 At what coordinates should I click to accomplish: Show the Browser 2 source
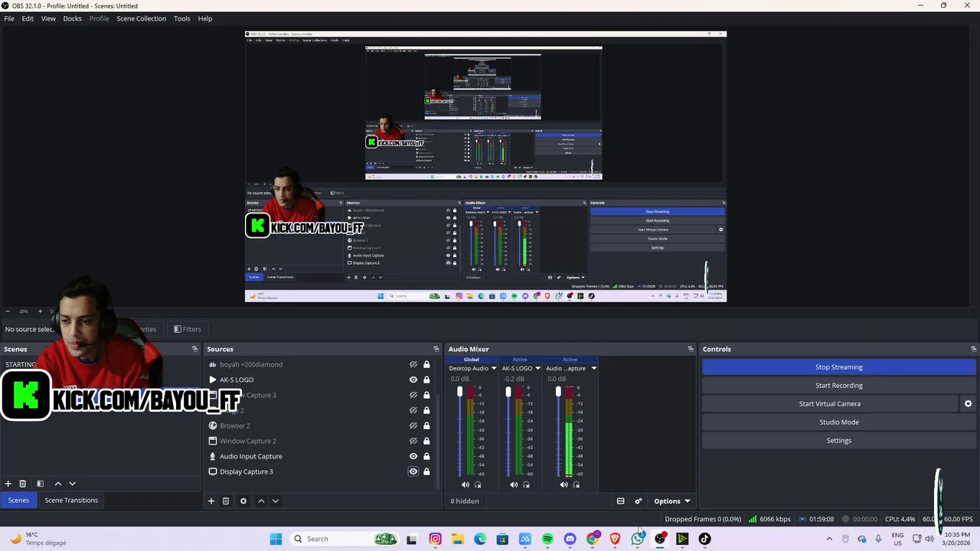413,425
